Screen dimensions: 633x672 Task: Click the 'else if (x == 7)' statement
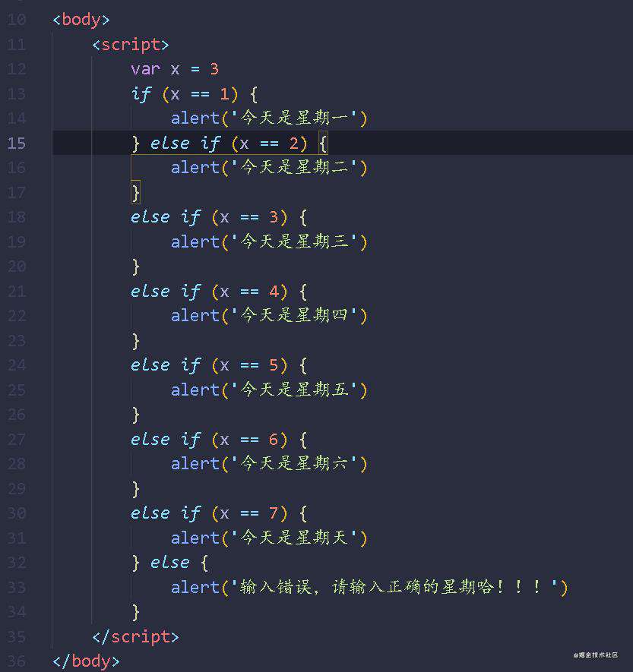219,513
